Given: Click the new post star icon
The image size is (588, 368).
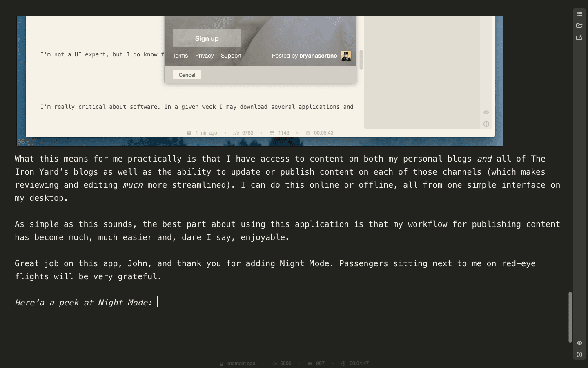Looking at the screenshot, I should tap(579, 38).
